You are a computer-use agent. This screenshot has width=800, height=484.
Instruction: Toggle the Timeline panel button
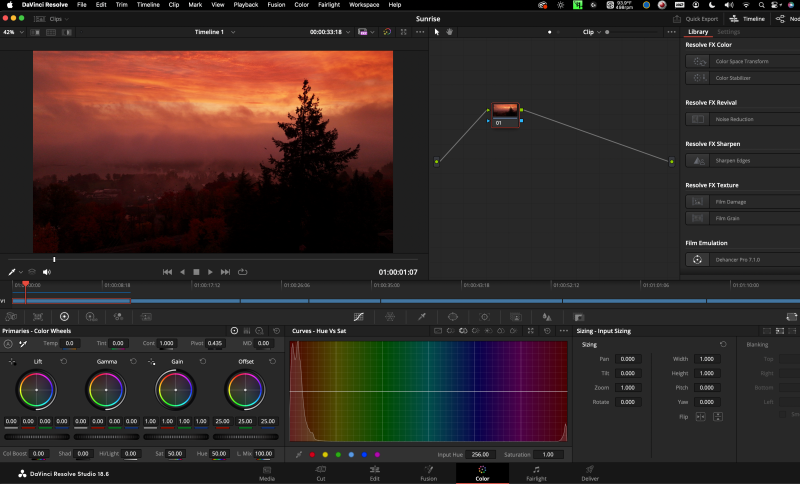click(x=748, y=18)
